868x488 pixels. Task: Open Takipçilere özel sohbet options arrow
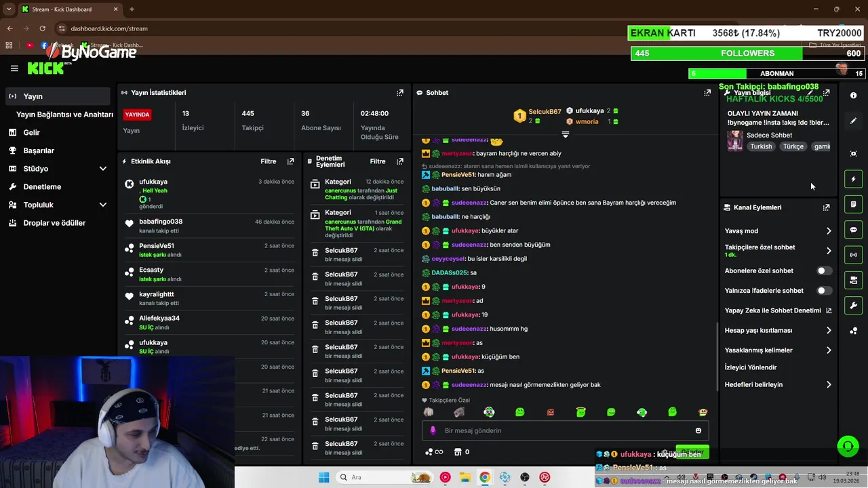coord(829,251)
